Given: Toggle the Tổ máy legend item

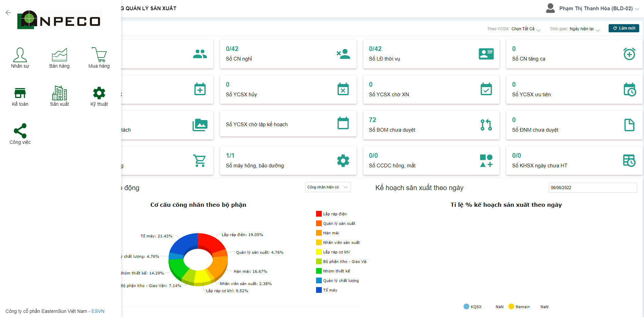Looking at the screenshot, I should click(330, 290).
